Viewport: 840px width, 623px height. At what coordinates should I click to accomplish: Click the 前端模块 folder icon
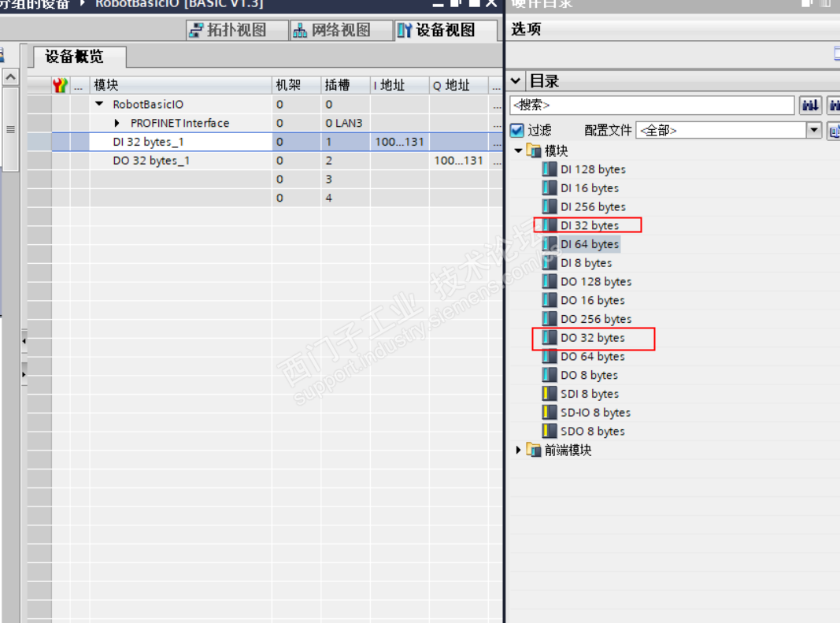[534, 451]
